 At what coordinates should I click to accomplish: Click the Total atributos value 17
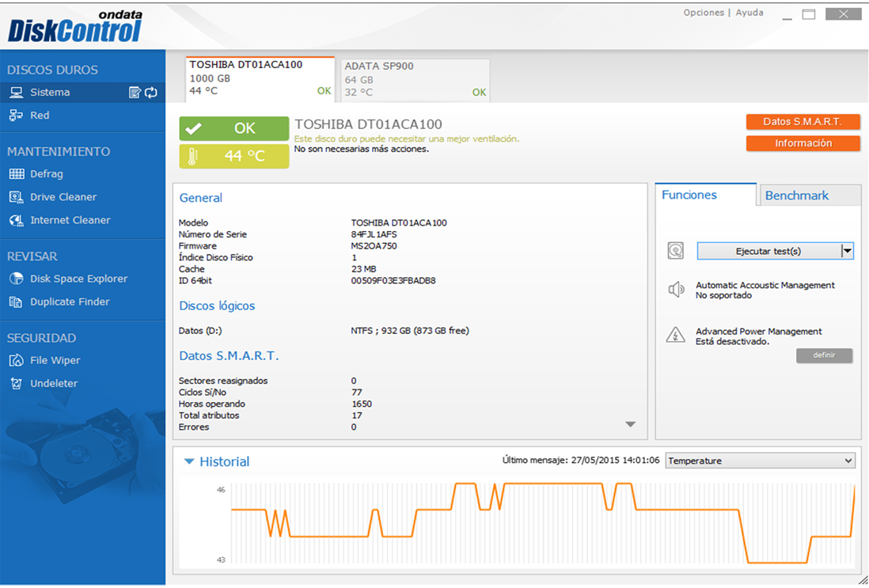coord(356,415)
